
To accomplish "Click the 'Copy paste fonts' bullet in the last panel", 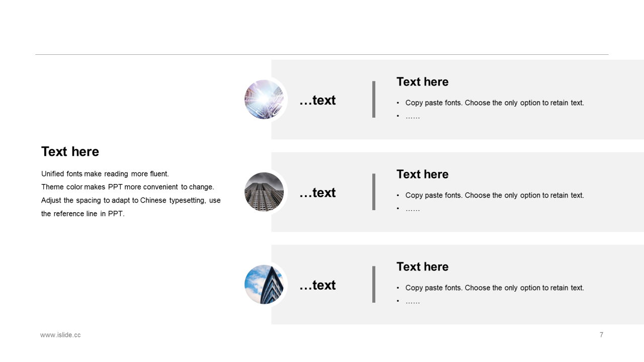I will 495,288.
